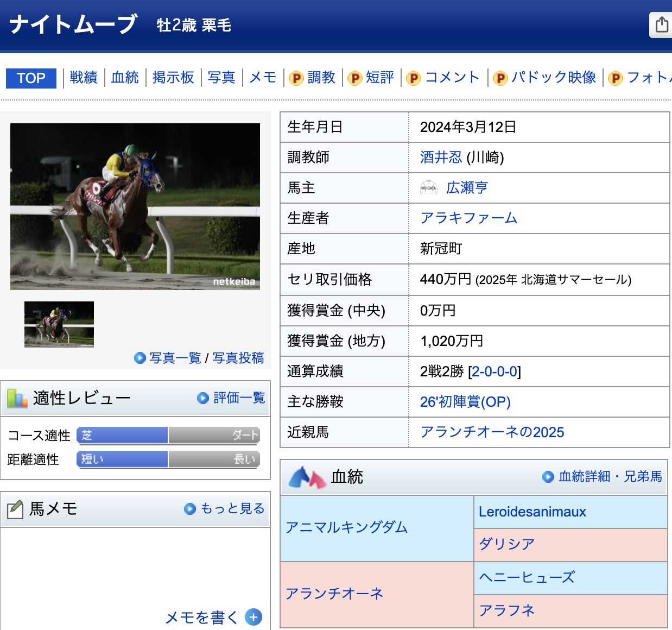Click the arrow icon beside 評価一覧
This screenshot has width=672, height=630.
click(x=203, y=398)
